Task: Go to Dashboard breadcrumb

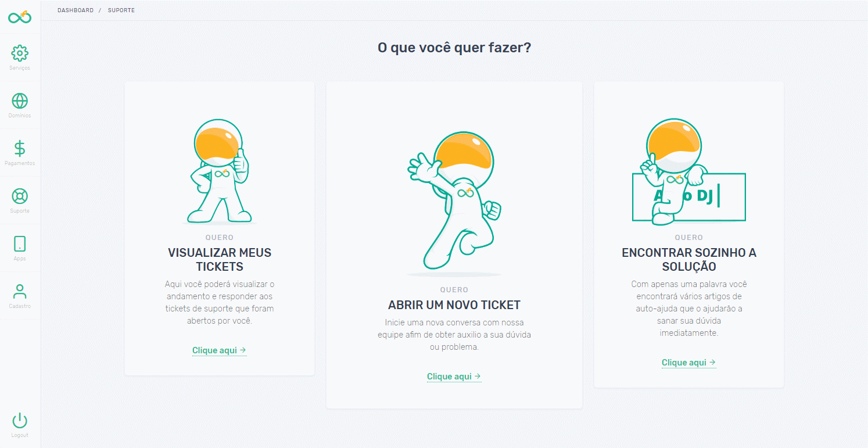Action: click(x=76, y=10)
